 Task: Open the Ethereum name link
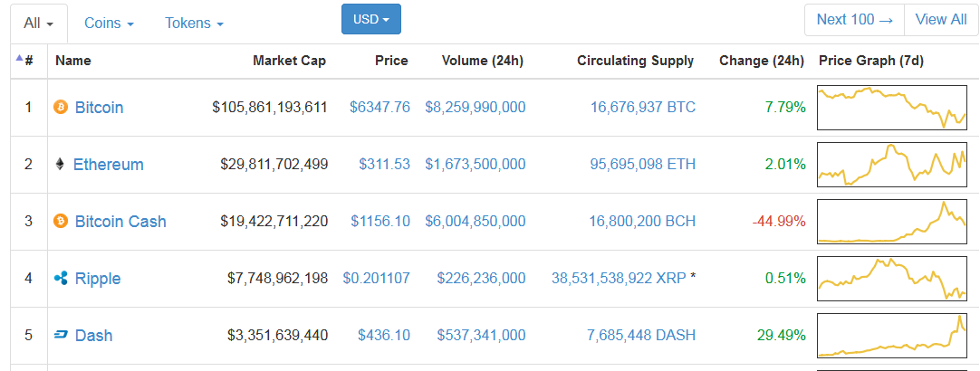[x=109, y=165]
